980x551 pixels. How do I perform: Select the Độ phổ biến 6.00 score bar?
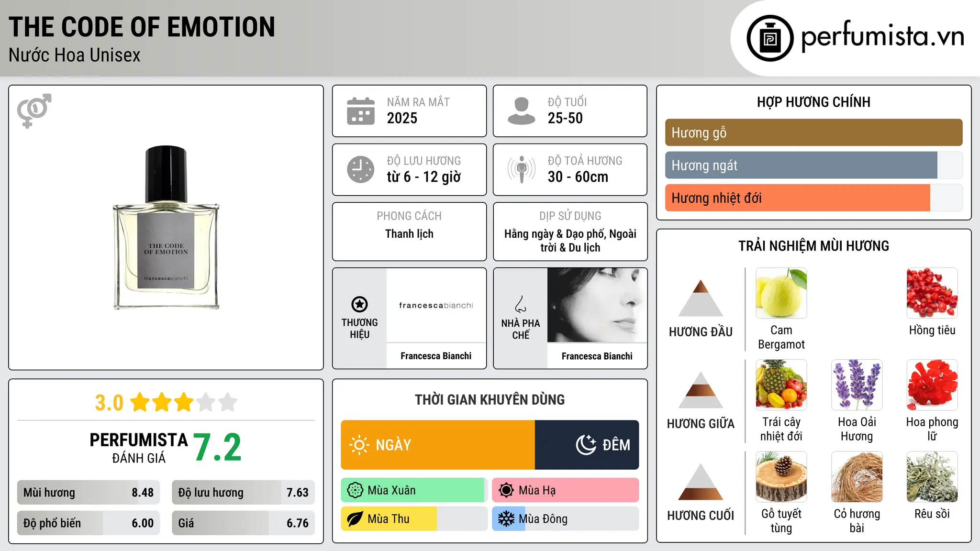(89, 523)
